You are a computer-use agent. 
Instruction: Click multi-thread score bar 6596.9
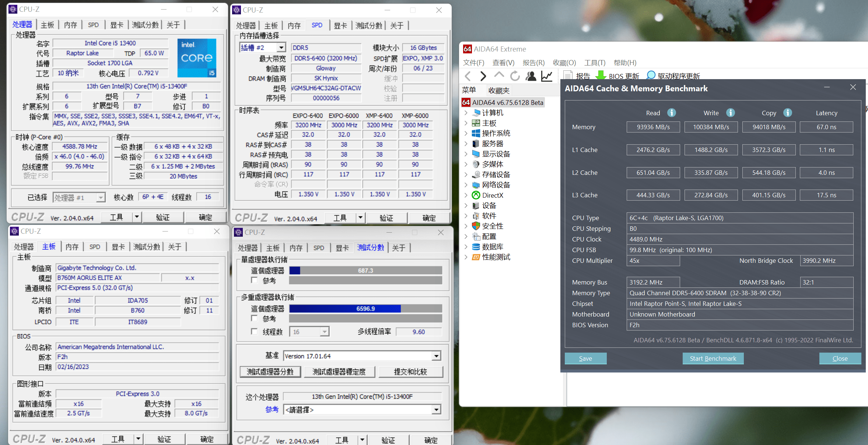tap(365, 308)
